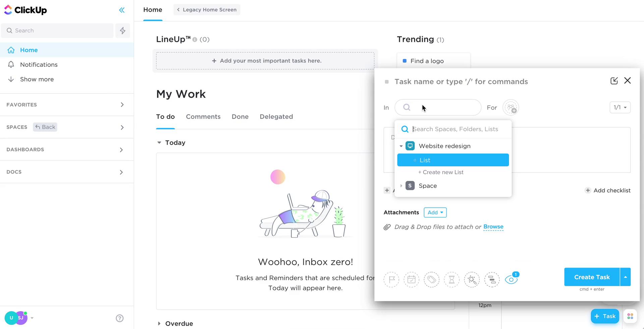Expand the Docs section
This screenshot has width=644, height=329.
[121, 172]
